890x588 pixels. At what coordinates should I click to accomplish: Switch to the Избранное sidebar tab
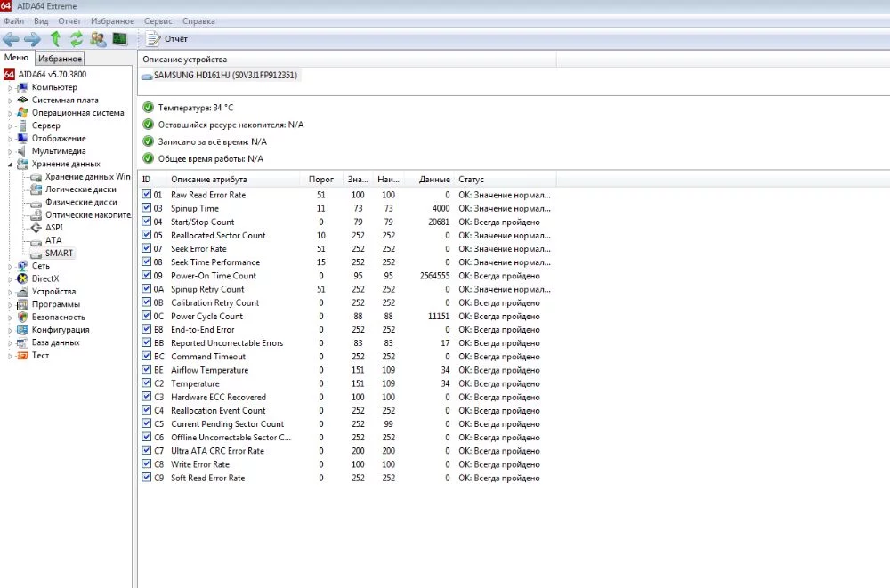(x=61, y=59)
